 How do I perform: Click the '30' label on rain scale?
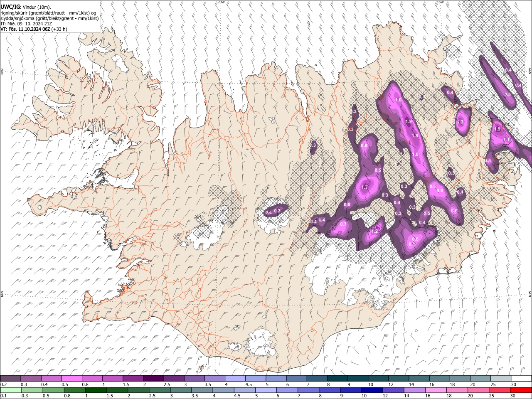point(513,397)
